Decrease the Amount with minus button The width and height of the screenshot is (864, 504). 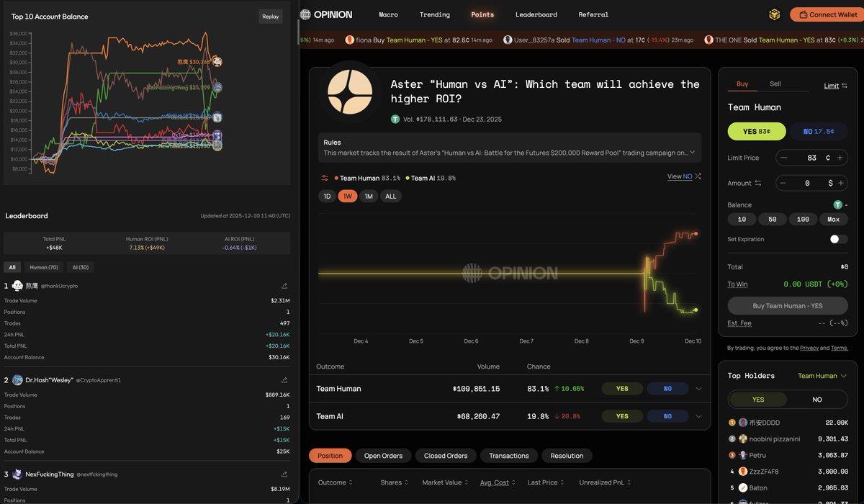point(784,184)
